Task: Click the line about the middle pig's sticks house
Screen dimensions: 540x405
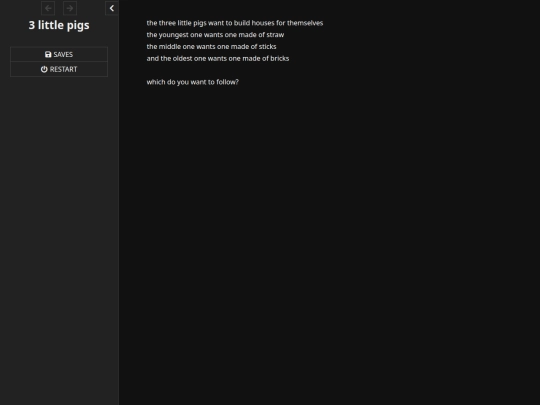Action: click(211, 46)
